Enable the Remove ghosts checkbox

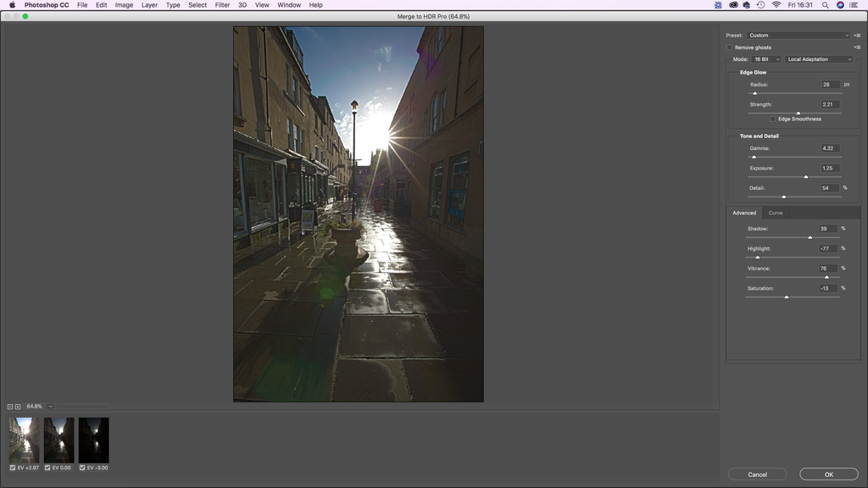pos(729,47)
